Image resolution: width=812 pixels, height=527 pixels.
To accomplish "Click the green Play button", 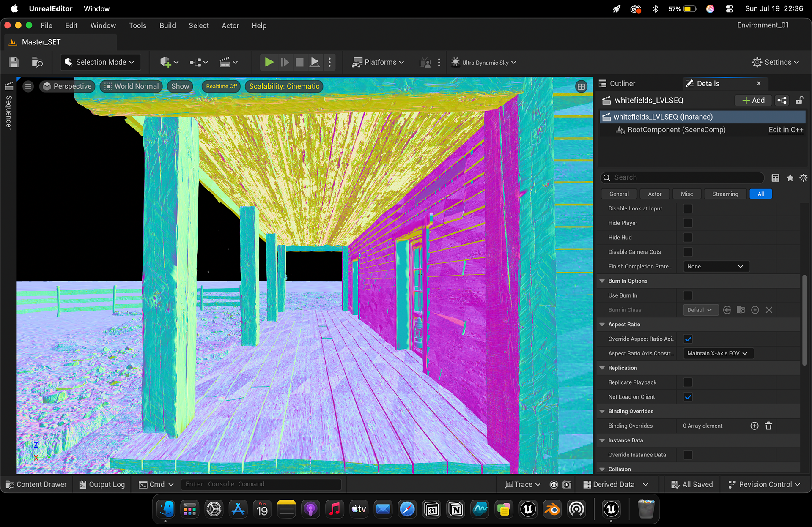I will pos(269,63).
